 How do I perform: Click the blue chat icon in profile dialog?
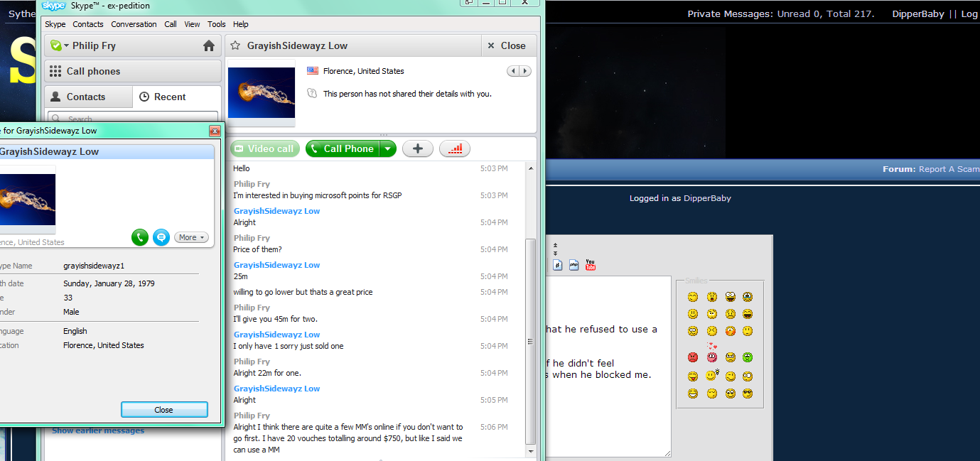click(161, 237)
